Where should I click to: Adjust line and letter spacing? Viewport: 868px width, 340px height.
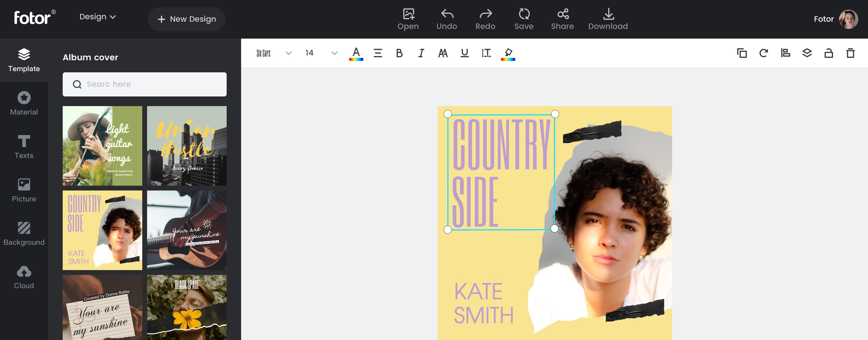[486, 53]
